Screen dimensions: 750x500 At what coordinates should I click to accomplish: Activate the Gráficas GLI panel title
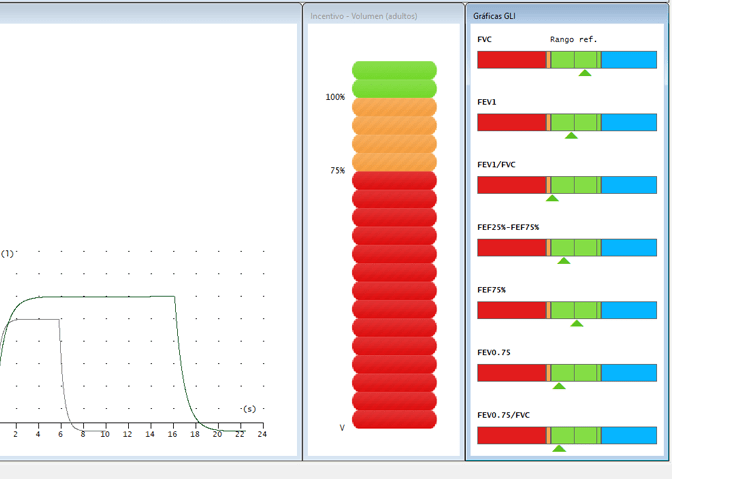(494, 16)
